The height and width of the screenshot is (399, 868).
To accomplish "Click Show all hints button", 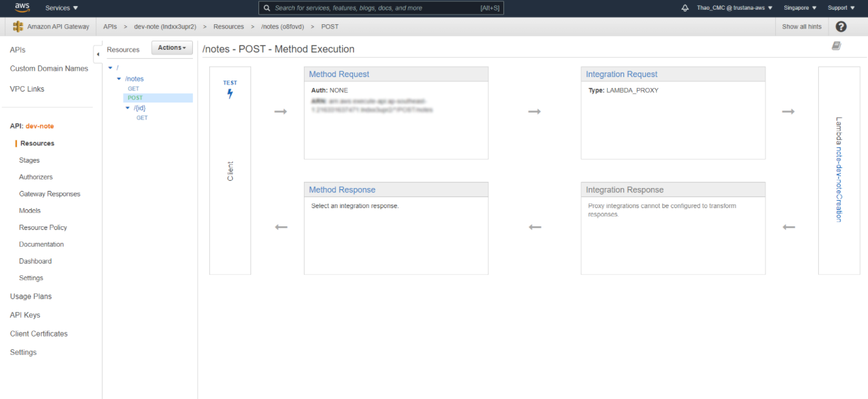I will click(801, 27).
